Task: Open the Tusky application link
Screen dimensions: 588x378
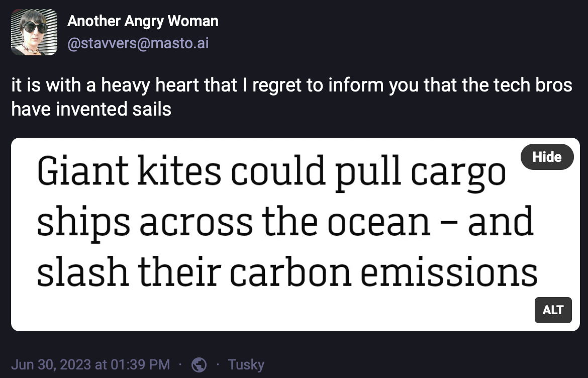Action: click(246, 364)
